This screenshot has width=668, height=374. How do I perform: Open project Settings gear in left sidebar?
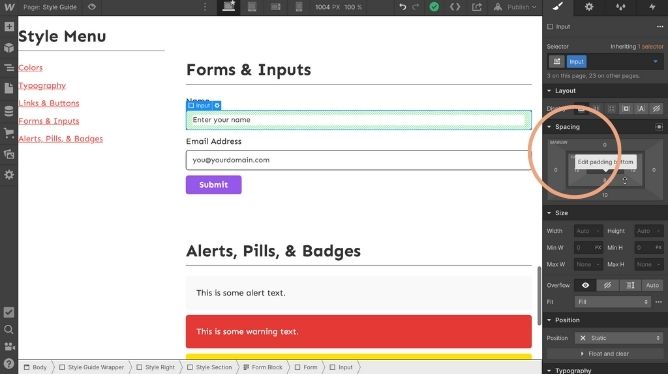(9, 175)
